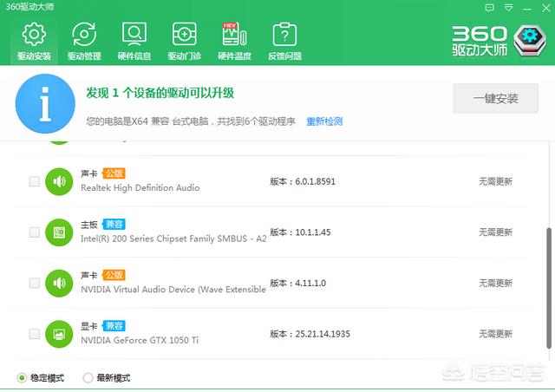This screenshot has height=392, width=555.
Task: Open the 驱动门诊 tab
Action: [x=185, y=41]
